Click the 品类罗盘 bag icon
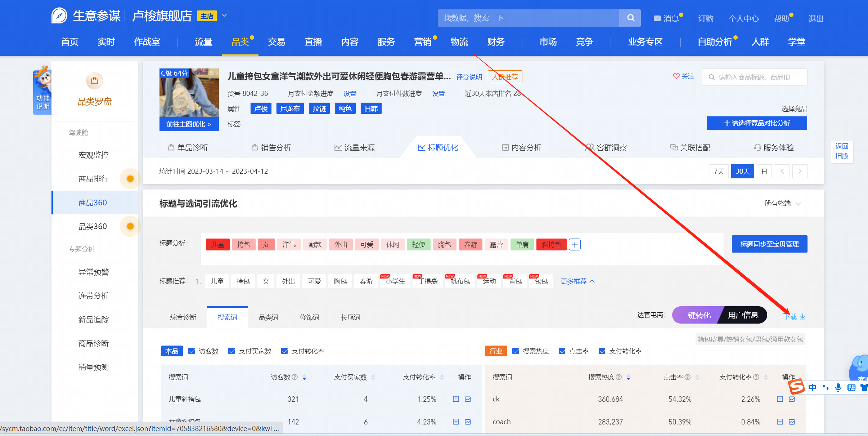This screenshot has height=436, width=868. click(94, 81)
